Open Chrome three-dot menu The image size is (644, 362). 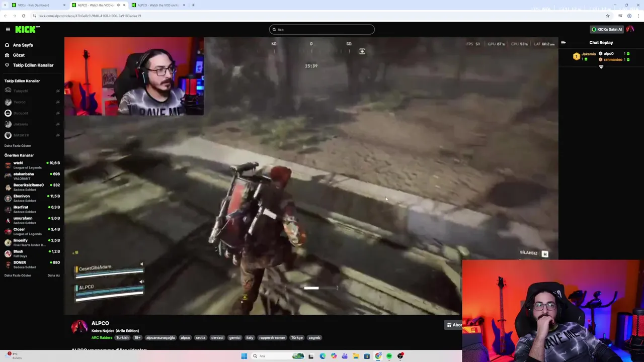pos(638,16)
